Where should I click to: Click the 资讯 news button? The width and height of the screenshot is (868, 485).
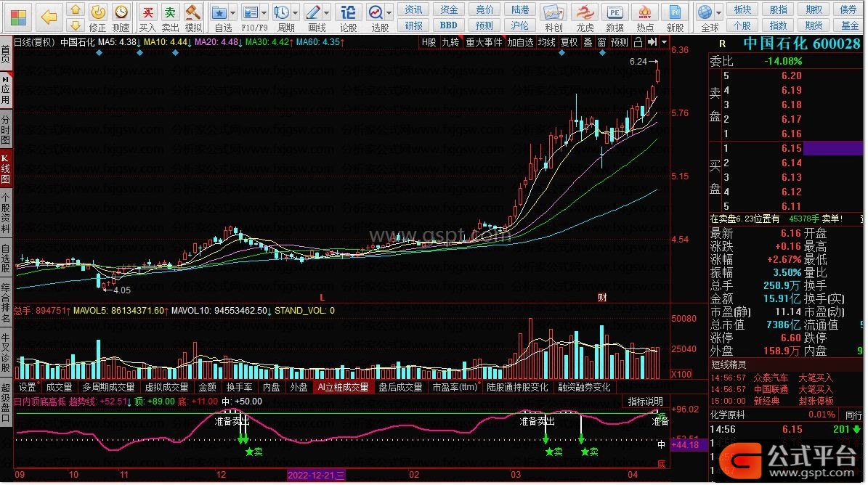[413, 10]
